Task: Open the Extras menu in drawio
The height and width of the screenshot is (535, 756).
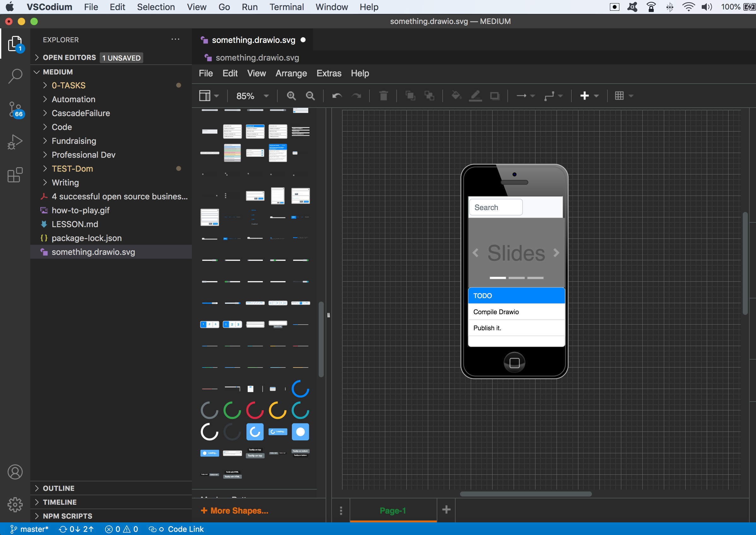Action: [328, 73]
